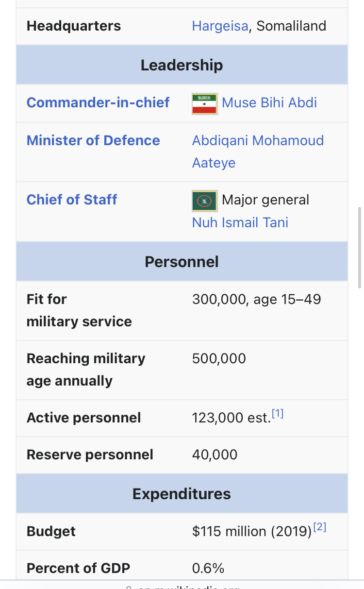Select the Headquarters row label

click(x=74, y=26)
